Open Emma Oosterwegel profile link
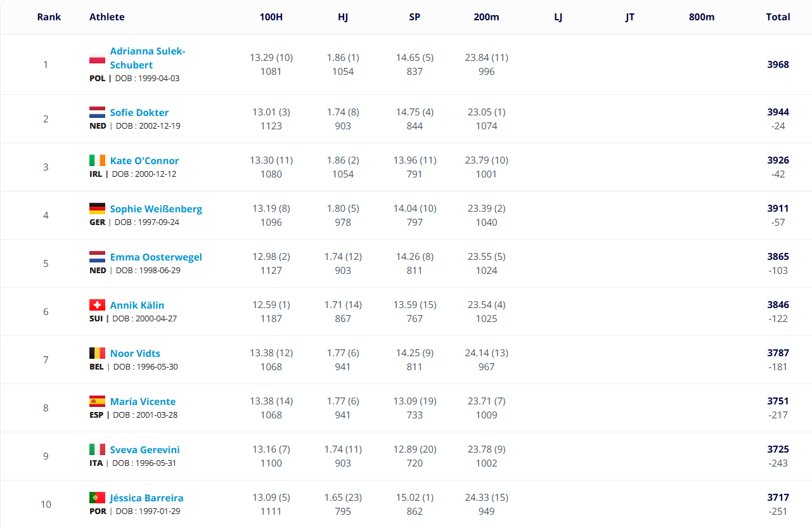 (156, 257)
